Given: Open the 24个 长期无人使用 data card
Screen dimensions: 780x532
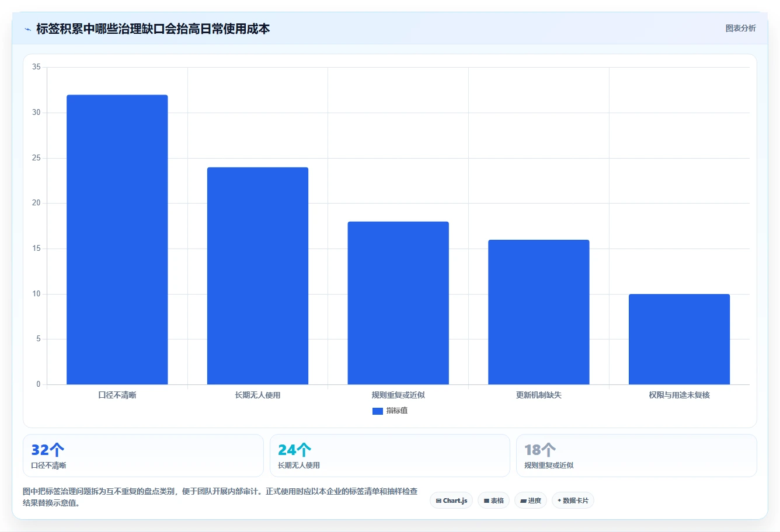Looking at the screenshot, I should pos(390,456).
